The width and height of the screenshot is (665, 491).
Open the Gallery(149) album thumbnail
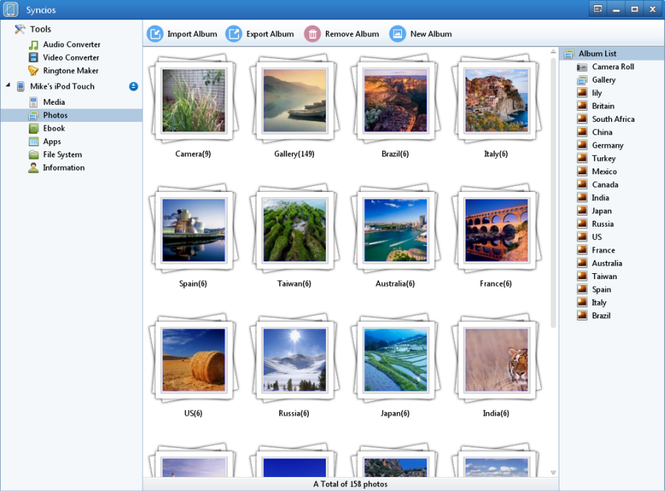tap(294, 100)
